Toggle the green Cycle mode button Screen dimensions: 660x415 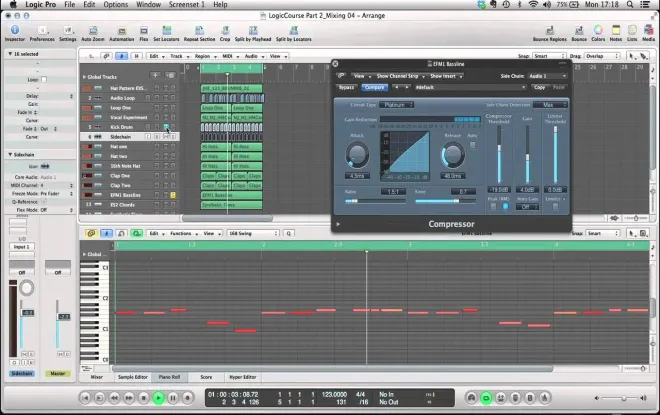pyautogui.click(x=486, y=398)
